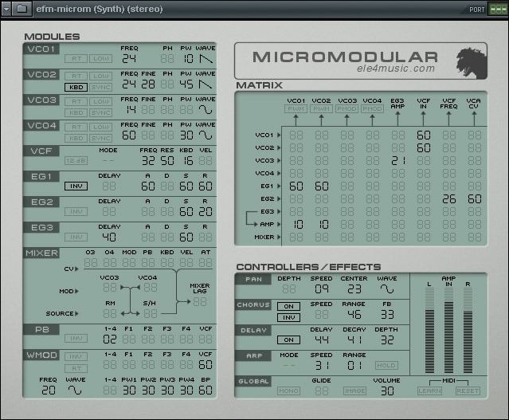Click the EG3 DELAY value 40
509x420 pixels.
(x=109, y=237)
